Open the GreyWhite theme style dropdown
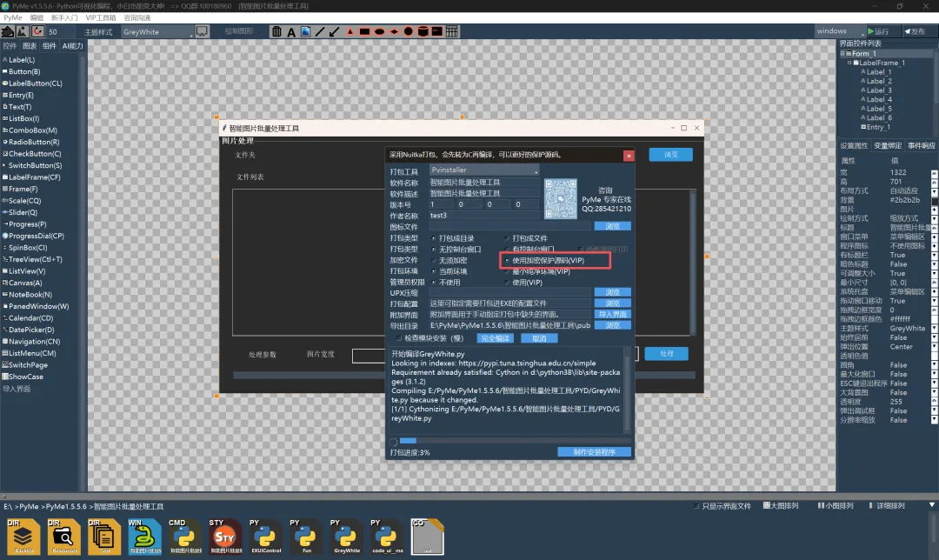939x560 pixels. point(157,32)
